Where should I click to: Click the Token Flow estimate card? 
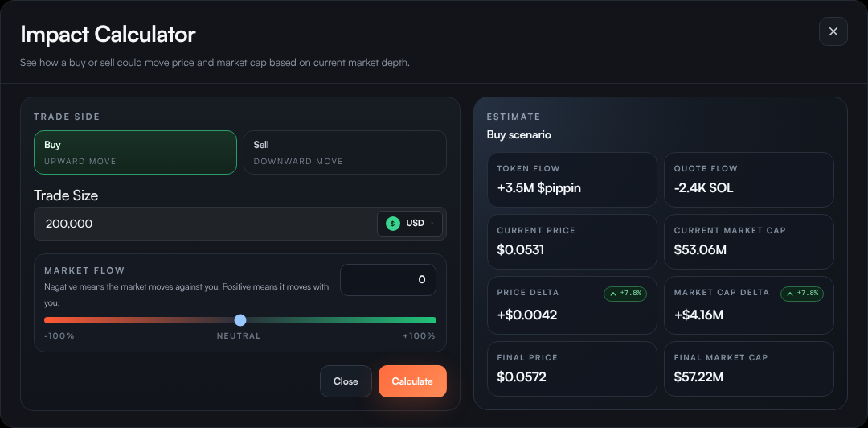[x=571, y=179]
